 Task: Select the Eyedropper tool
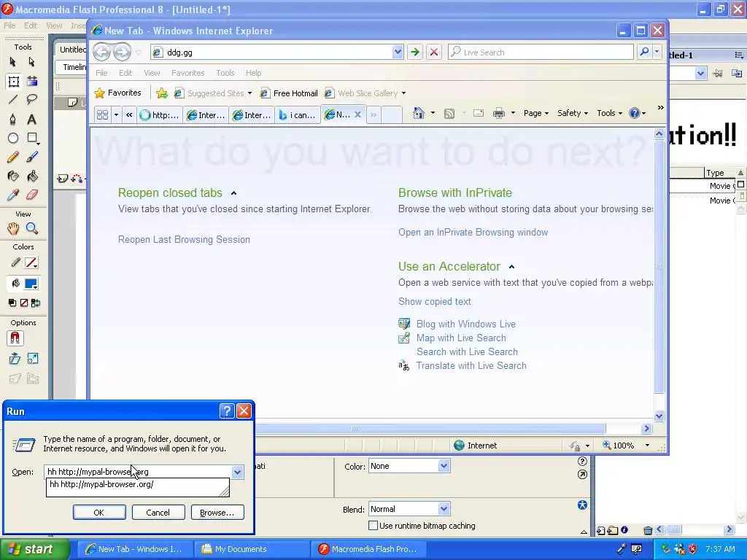[13, 195]
